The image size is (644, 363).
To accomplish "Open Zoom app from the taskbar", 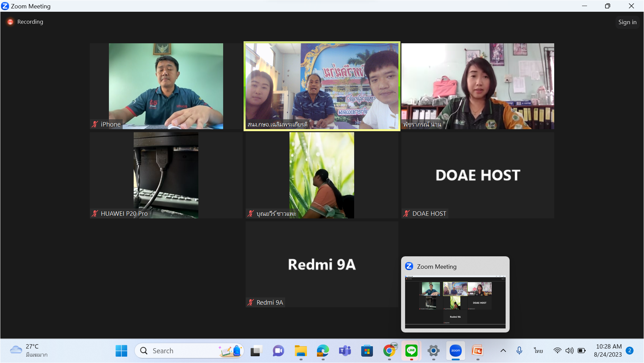I will point(455,351).
